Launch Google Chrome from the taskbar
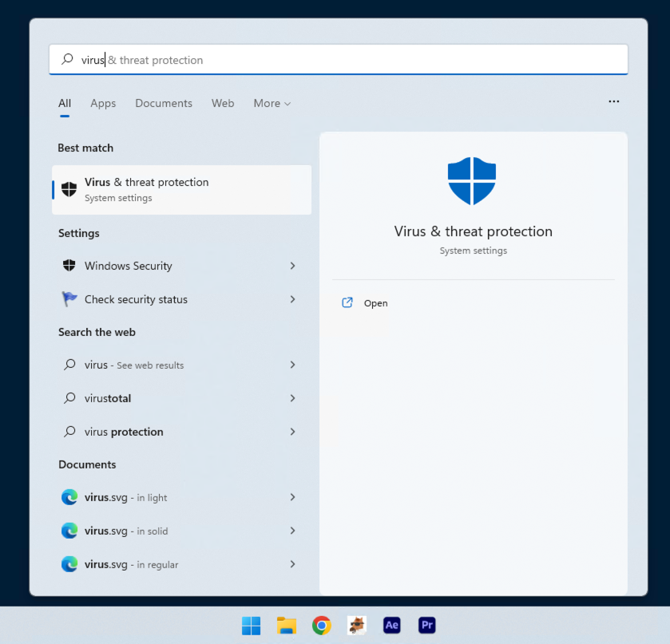Viewport: 670px width, 644px height. pos(321,625)
